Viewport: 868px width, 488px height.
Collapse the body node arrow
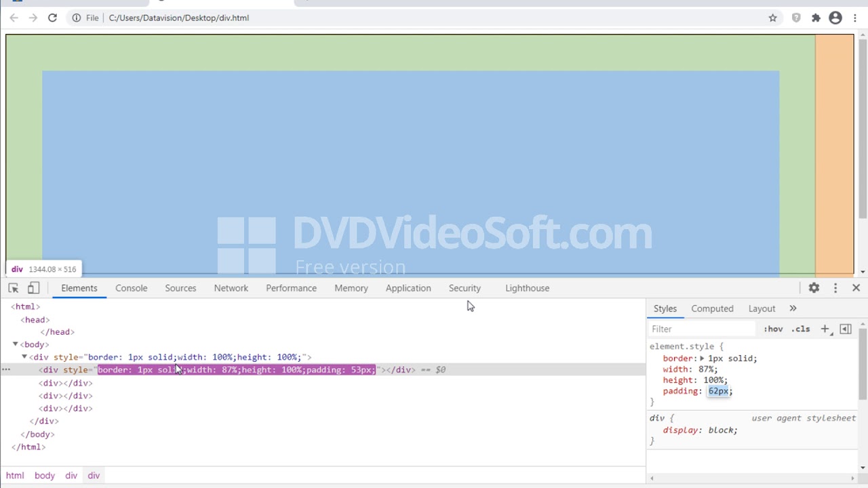point(15,344)
